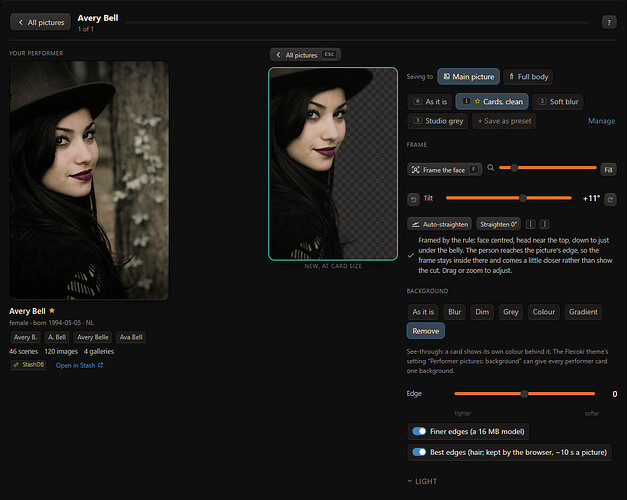Apply the As it is preset
Image resolution: width=627 pixels, height=500 pixels.
pos(430,102)
